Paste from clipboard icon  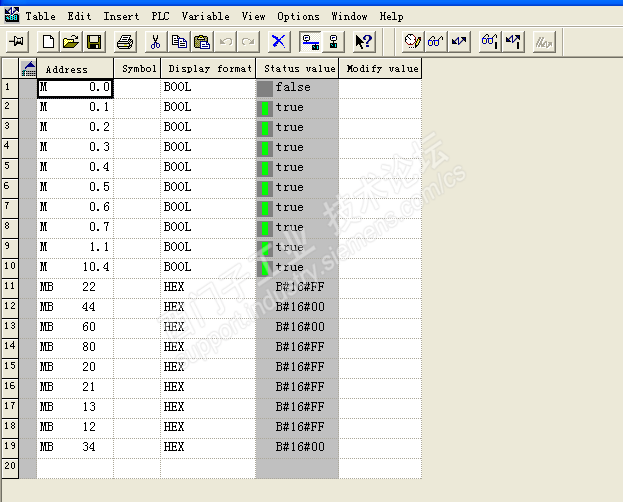202,41
